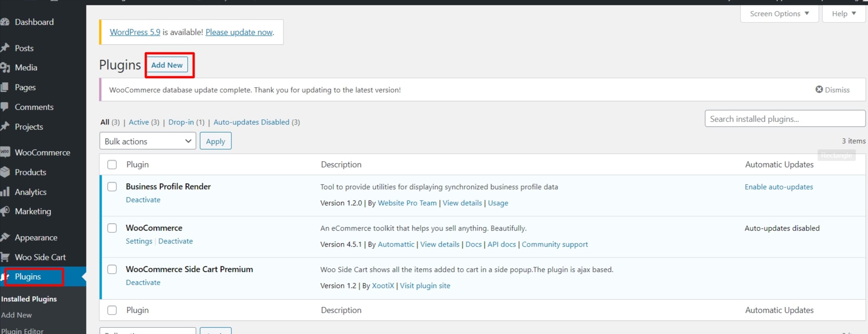Open the Bulk actions dropdown
Viewport: 868px width, 334px height.
(x=148, y=141)
